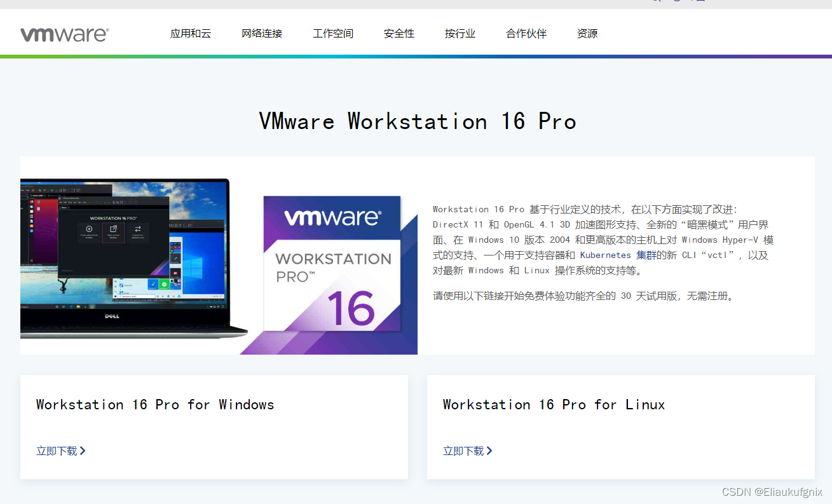
Task: Click the chevron arrow beside Windows 立即下载
Action: pyautogui.click(x=83, y=451)
